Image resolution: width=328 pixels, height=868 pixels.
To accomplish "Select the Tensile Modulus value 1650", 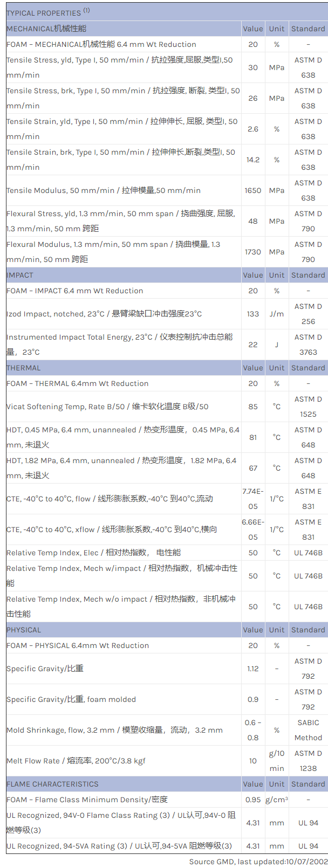I will (252, 190).
